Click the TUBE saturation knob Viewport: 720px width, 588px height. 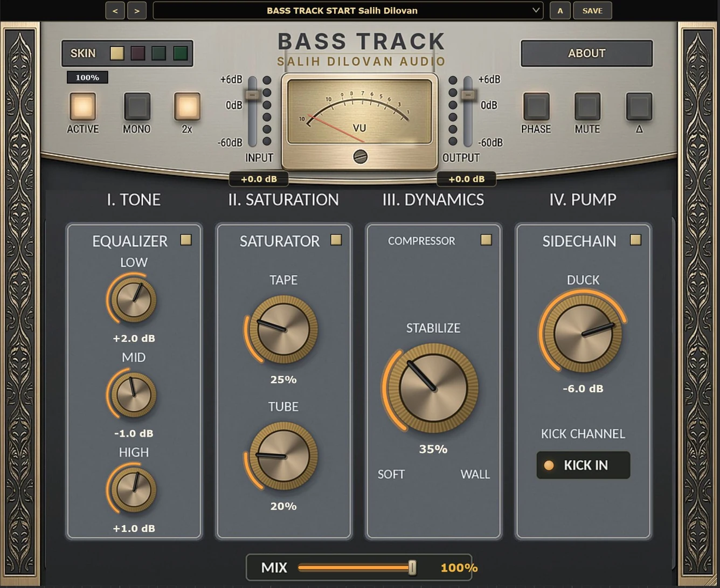[x=283, y=456]
